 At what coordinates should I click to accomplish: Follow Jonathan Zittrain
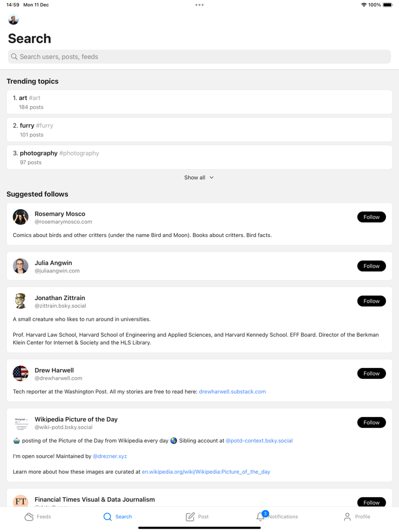point(371,301)
